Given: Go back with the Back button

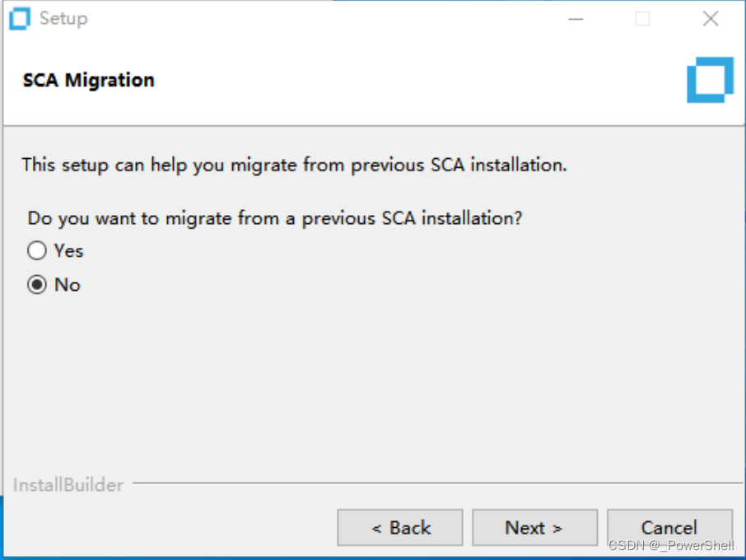Looking at the screenshot, I should [x=400, y=527].
